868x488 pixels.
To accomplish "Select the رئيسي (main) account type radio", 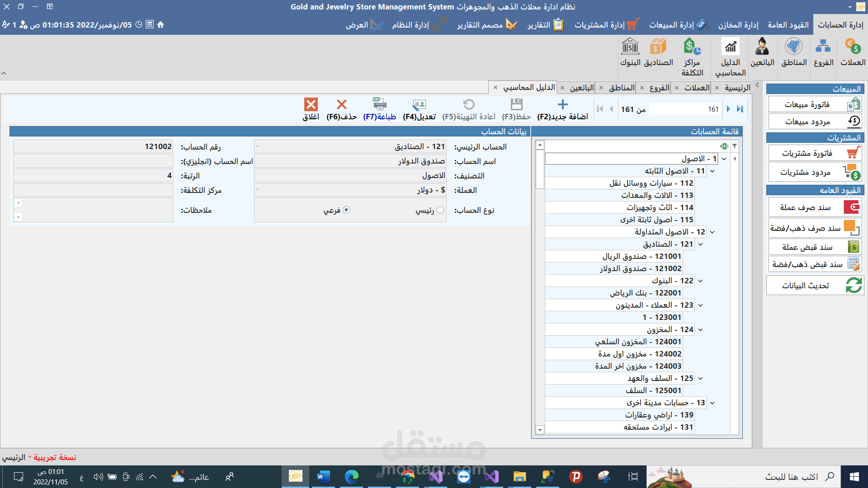I will 440,210.
